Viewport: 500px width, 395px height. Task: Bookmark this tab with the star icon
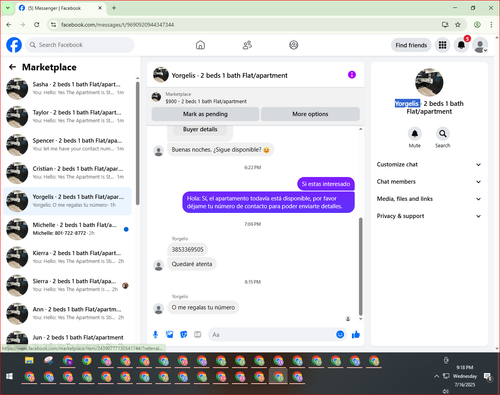(x=458, y=25)
